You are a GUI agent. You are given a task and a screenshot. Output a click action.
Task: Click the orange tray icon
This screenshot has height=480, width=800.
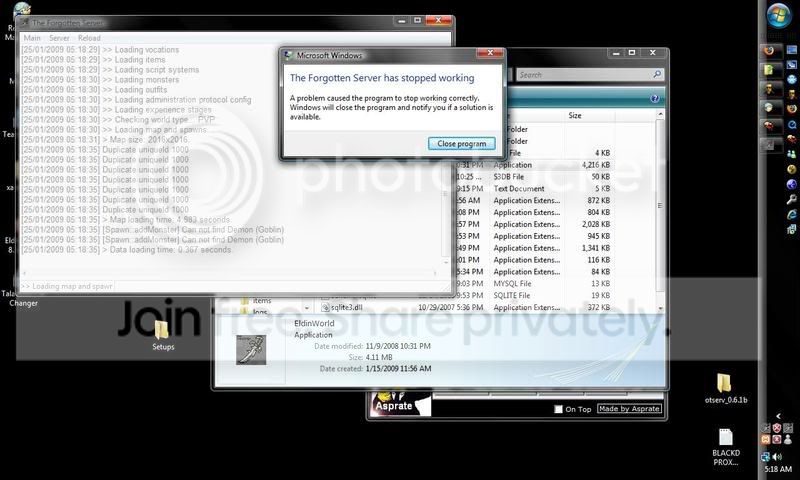(x=765, y=439)
